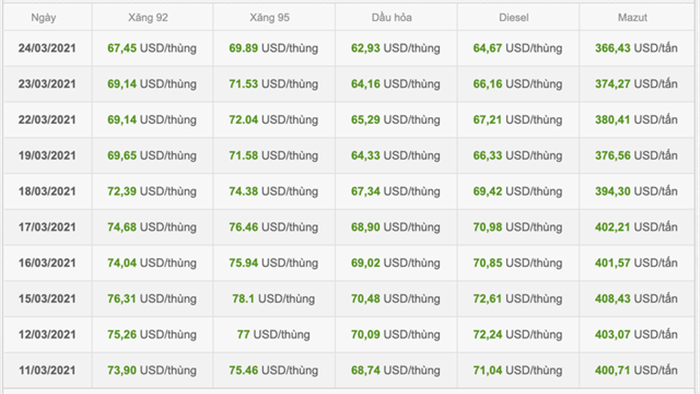Select the 77 USD/thùng value
Viewport: 700px width, 394px height.
pyautogui.click(x=273, y=334)
